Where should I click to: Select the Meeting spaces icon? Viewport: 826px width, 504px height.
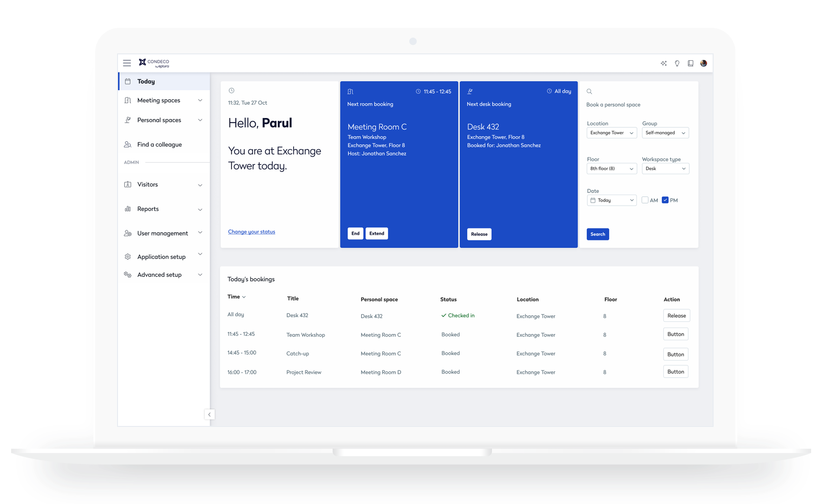click(x=128, y=100)
